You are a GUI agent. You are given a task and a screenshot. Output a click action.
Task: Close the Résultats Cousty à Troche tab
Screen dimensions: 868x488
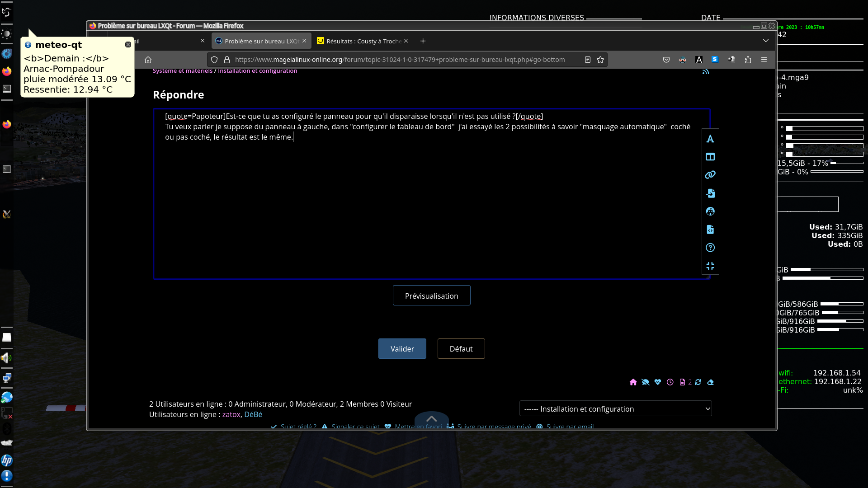(x=406, y=41)
